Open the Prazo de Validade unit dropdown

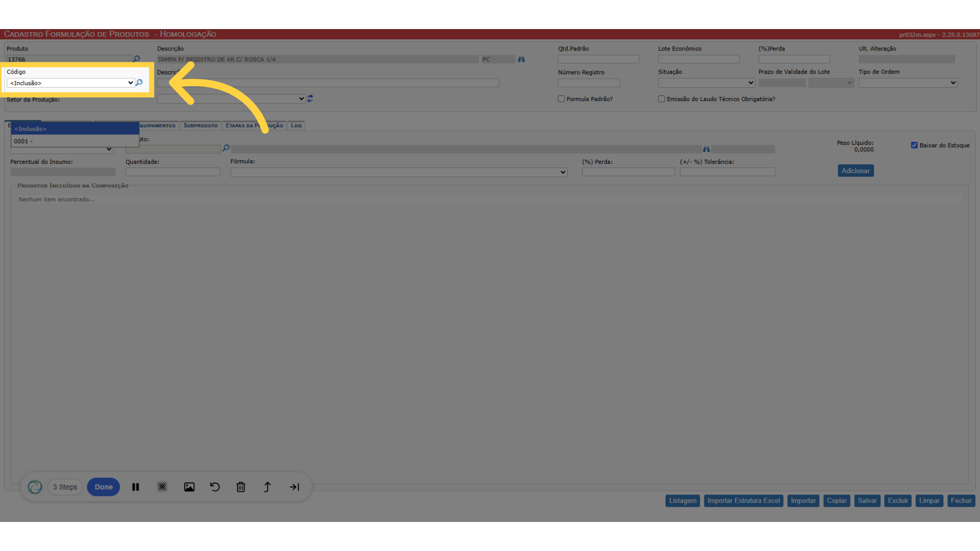(831, 83)
